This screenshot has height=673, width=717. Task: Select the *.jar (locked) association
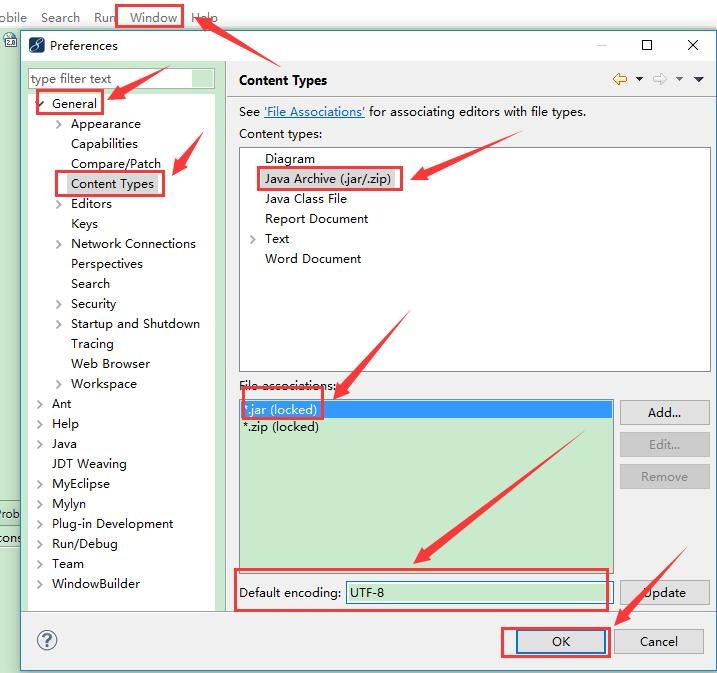pos(426,410)
